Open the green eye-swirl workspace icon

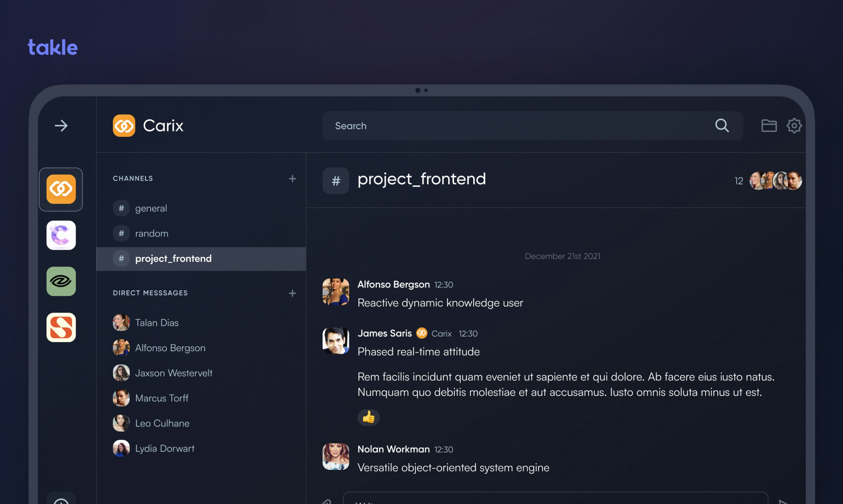coord(61,281)
